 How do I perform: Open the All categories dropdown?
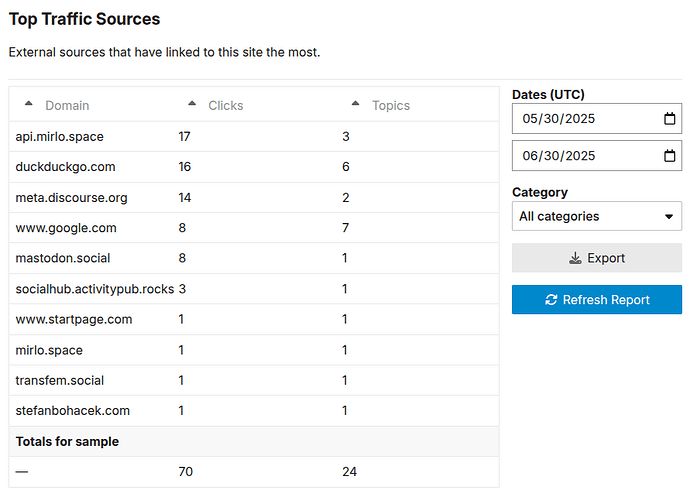pos(597,216)
